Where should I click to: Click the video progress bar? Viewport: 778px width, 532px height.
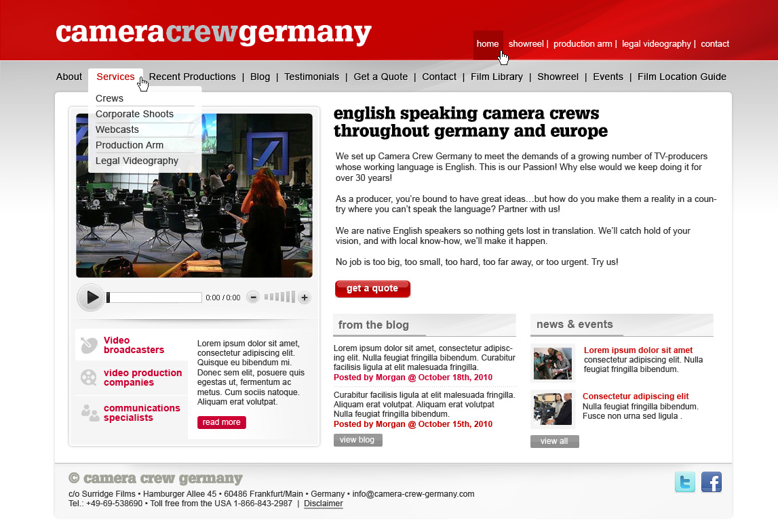point(154,298)
